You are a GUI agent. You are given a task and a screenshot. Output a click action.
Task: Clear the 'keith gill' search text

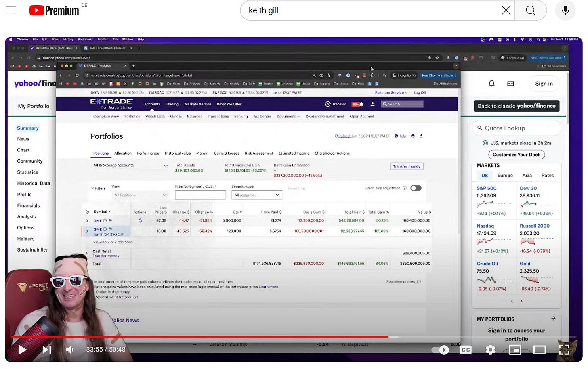506,10
